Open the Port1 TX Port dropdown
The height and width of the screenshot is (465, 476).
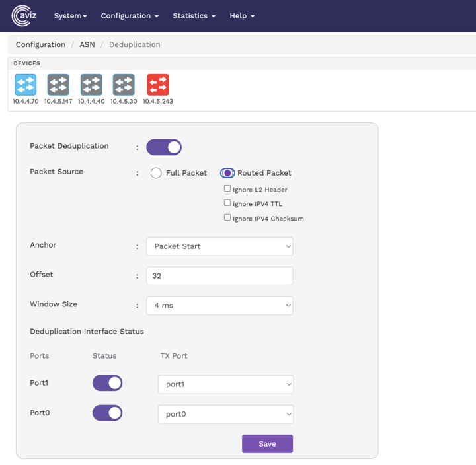(225, 384)
